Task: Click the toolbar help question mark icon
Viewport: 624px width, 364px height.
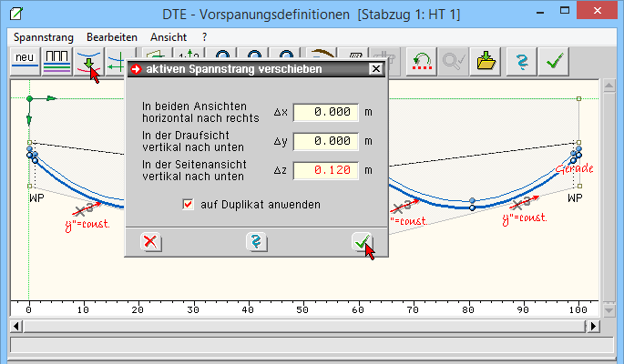Action: pos(520,61)
